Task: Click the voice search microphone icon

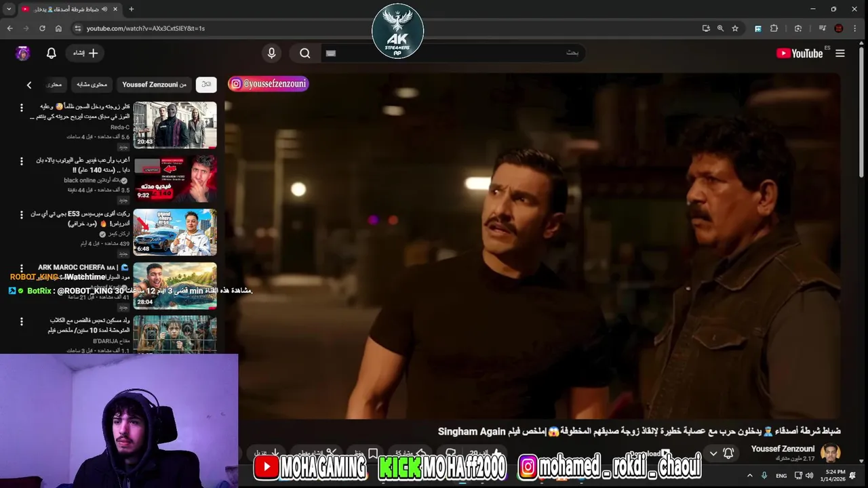Action: tap(271, 53)
